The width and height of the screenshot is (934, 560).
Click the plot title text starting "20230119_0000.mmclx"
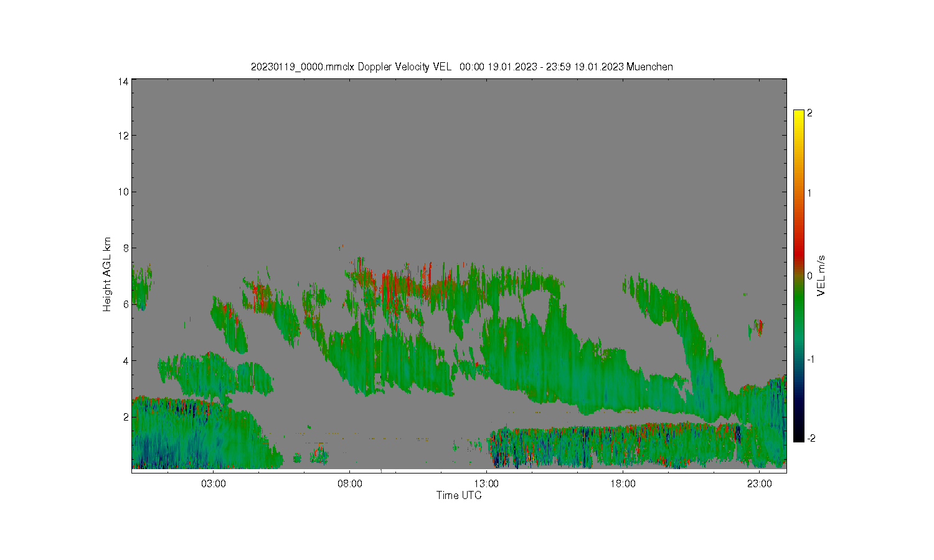(x=461, y=67)
